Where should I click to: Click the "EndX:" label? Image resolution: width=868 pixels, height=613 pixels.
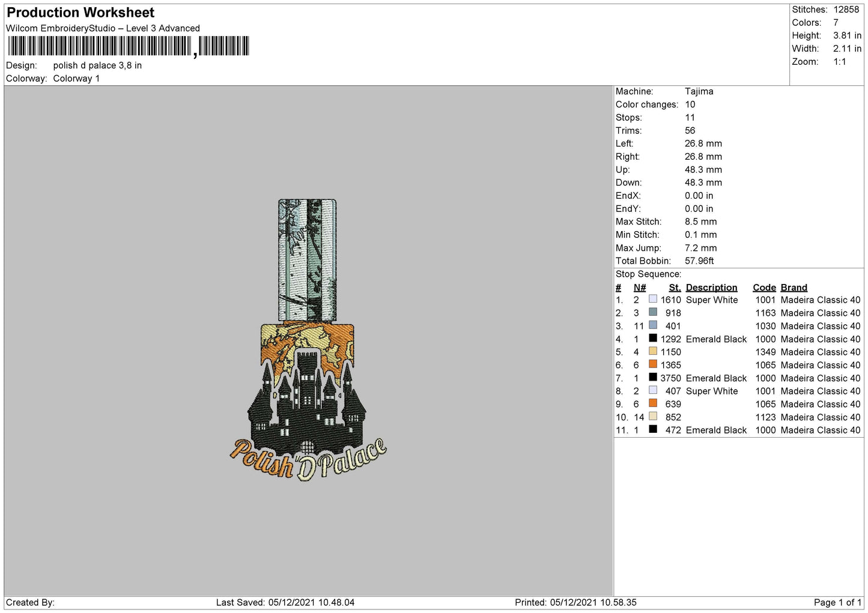pos(628,196)
